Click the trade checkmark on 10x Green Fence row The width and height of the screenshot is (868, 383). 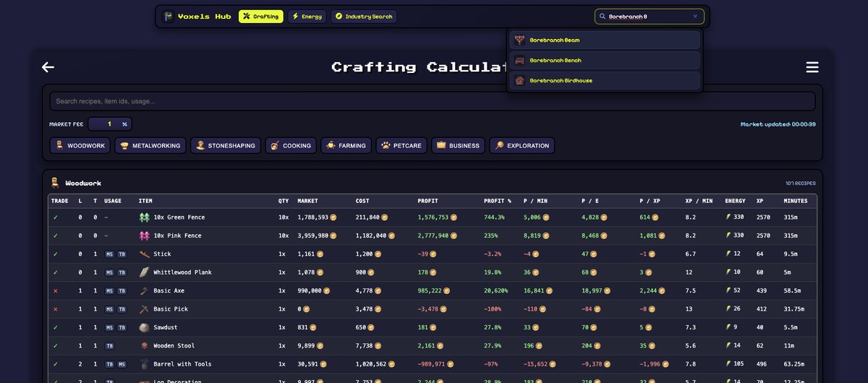point(54,217)
